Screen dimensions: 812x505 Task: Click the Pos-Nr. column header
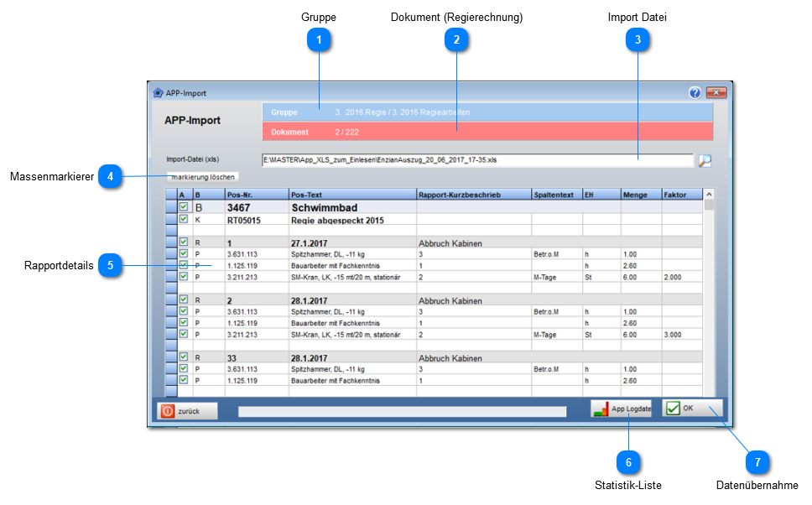tap(257, 195)
